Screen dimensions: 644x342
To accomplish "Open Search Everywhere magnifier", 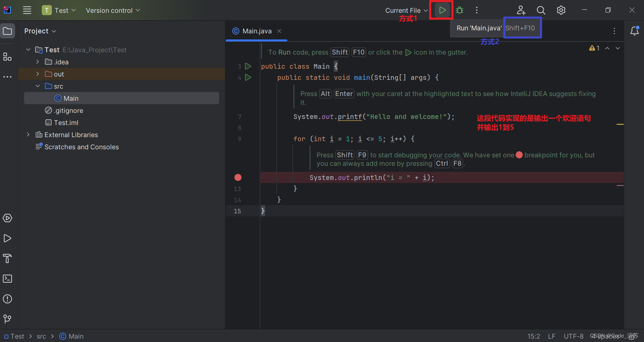I will [541, 10].
